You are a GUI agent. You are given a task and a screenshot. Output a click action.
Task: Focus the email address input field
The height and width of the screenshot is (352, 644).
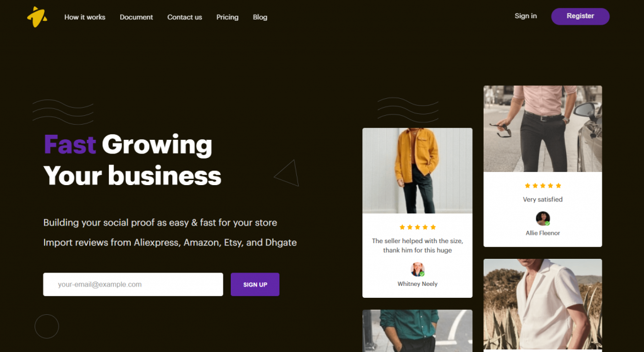pyautogui.click(x=133, y=284)
